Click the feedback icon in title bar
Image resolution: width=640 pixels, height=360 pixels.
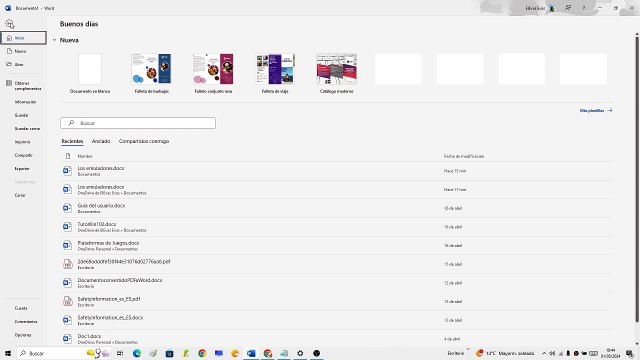568,8
